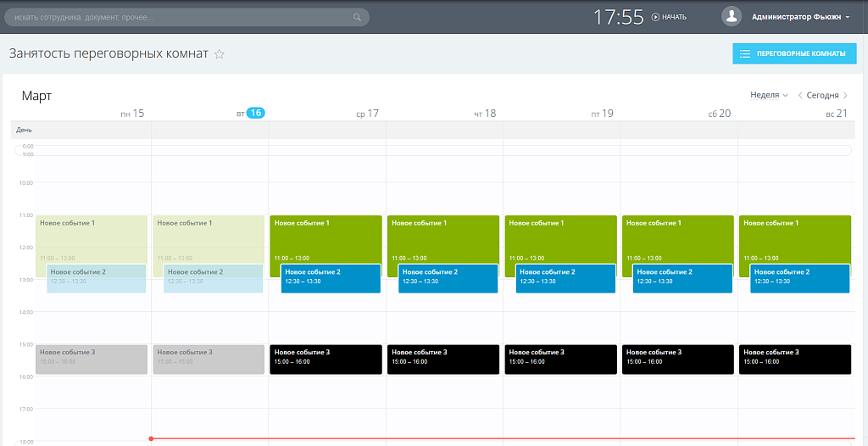Go to previous week with left arrow
Screen dimensions: 868x446
tap(800, 96)
